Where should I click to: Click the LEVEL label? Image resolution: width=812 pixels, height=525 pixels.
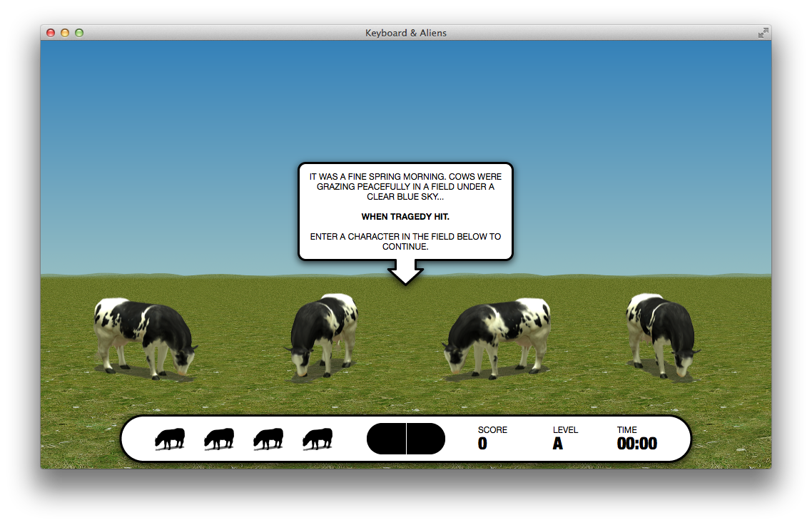coord(565,429)
